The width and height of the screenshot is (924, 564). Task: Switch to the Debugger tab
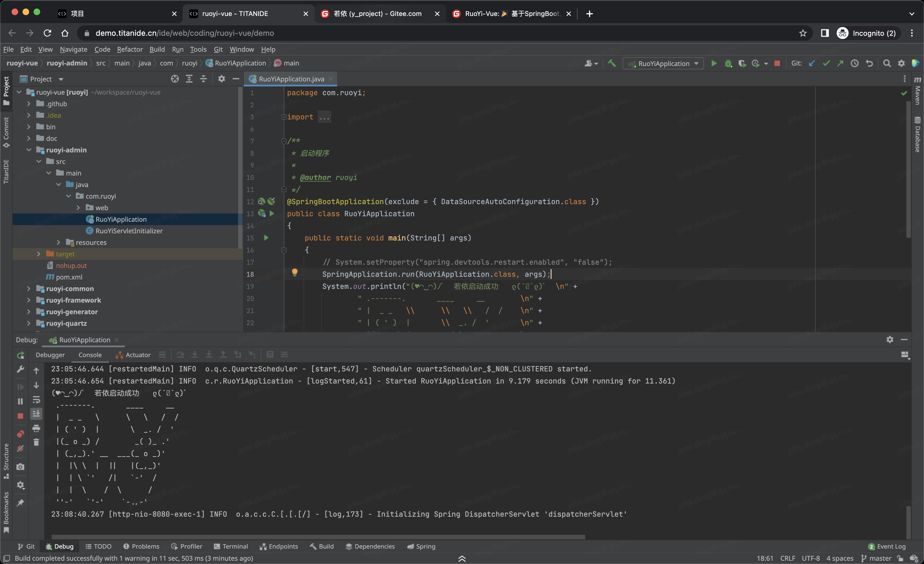50,355
